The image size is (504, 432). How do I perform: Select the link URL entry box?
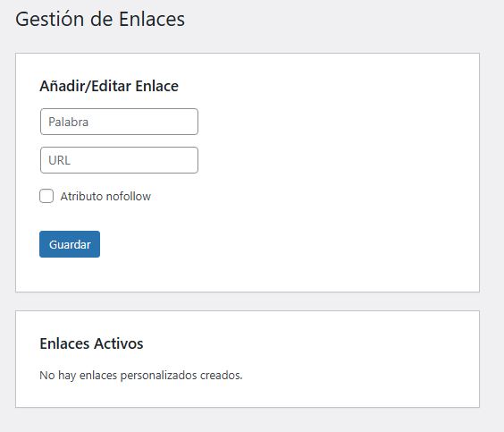pyautogui.click(x=119, y=160)
